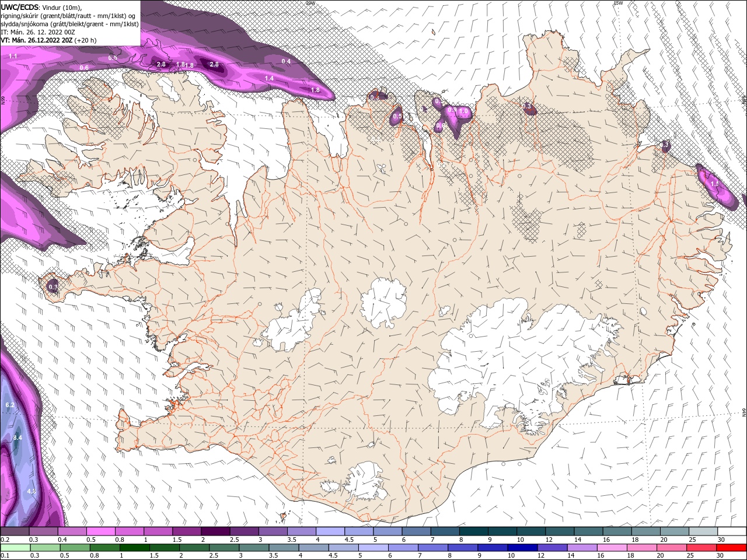This screenshot has height=560, width=747.
Task: Click the violet 12–14 swatch on rain scale
Action: [x=553, y=548]
